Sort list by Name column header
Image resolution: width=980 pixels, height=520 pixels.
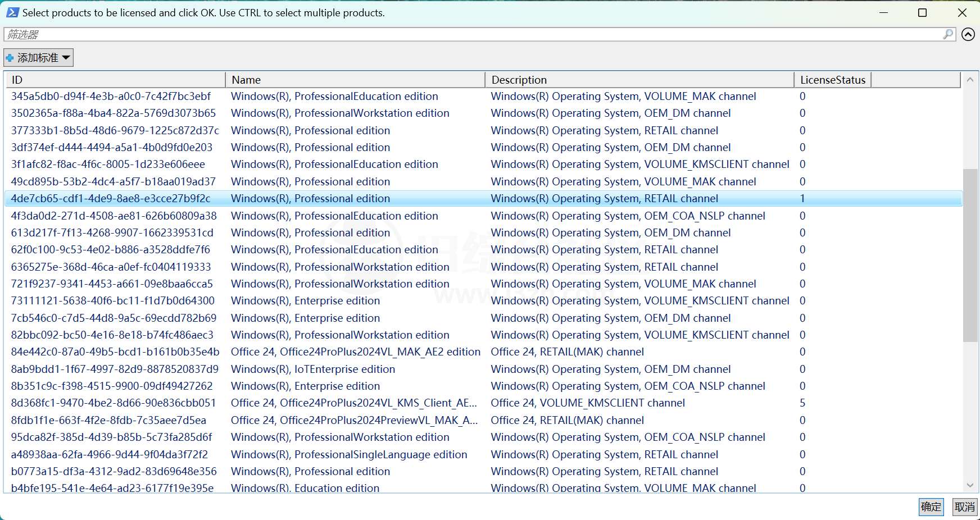[x=355, y=80]
